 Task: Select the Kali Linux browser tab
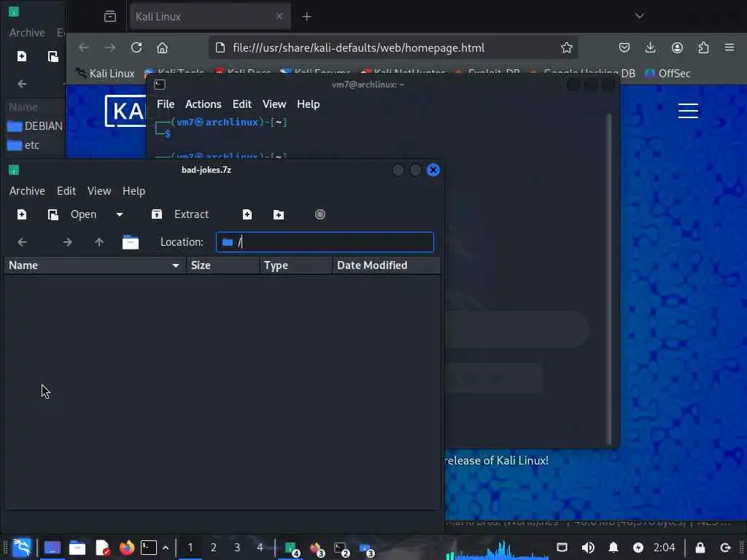[x=209, y=17]
